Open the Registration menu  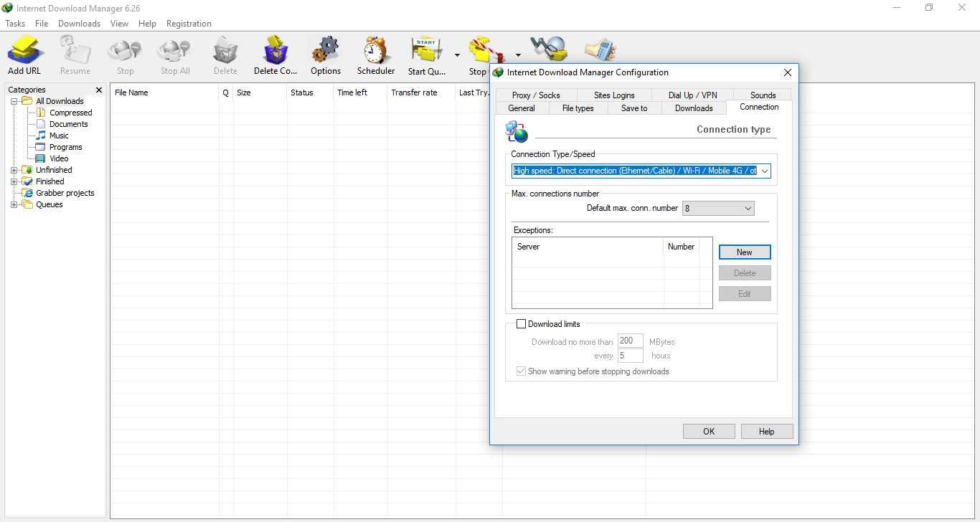pyautogui.click(x=189, y=24)
